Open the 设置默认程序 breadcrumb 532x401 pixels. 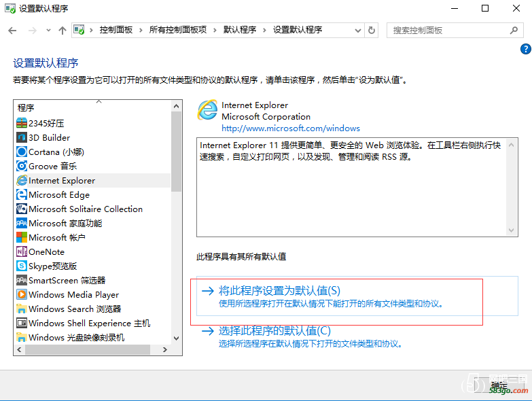[297, 30]
